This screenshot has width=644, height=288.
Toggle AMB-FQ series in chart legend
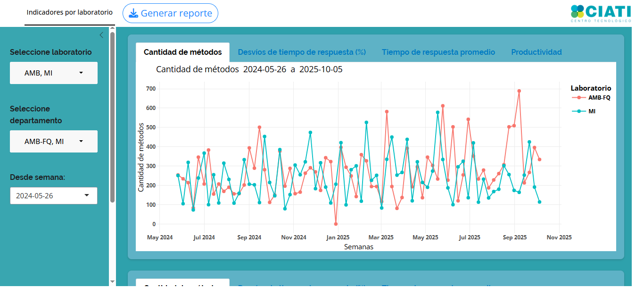click(x=591, y=98)
